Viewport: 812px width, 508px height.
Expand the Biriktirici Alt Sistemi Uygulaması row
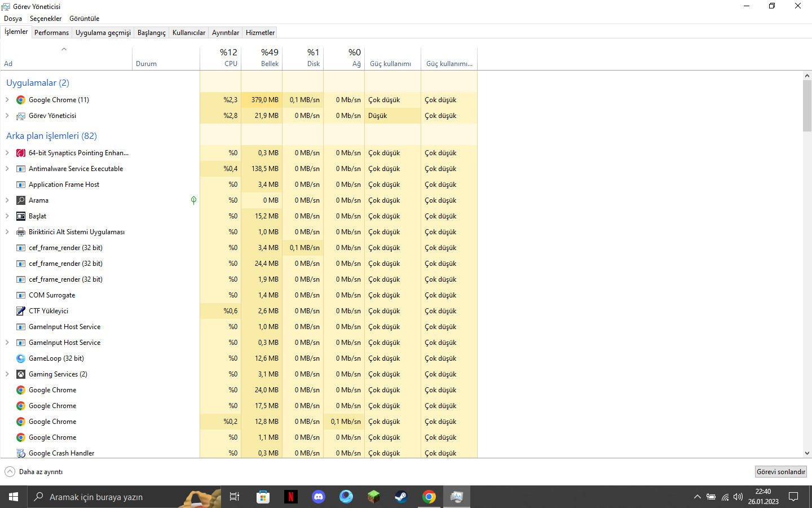point(7,232)
